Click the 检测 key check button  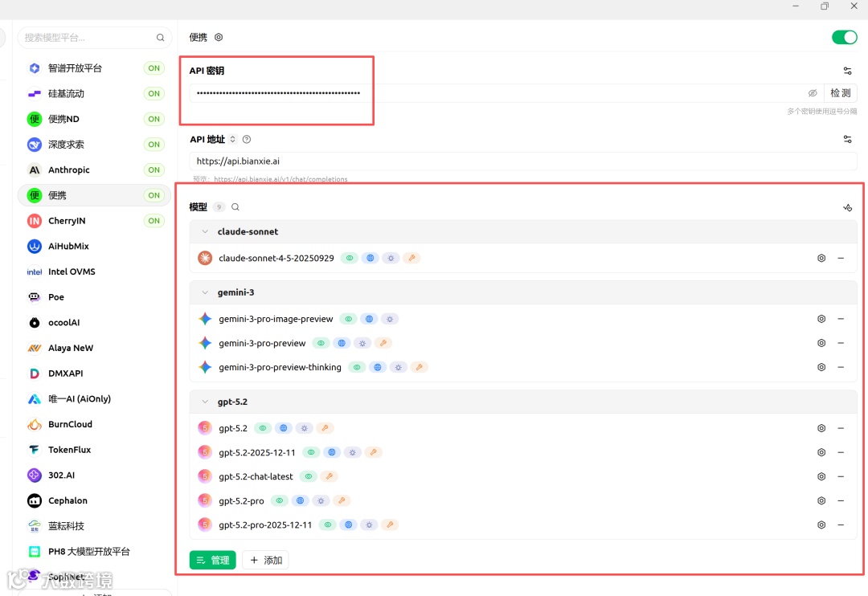[x=841, y=93]
